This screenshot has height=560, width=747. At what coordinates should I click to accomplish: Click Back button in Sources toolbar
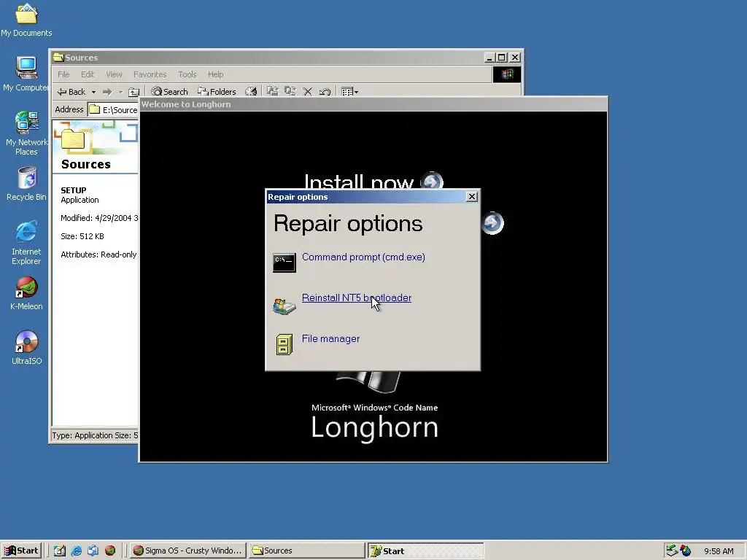point(71,91)
